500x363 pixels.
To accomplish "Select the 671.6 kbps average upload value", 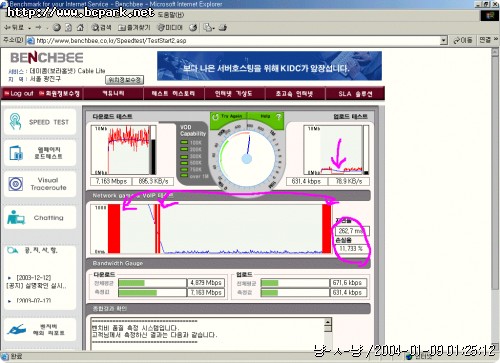I will tap(348, 283).
